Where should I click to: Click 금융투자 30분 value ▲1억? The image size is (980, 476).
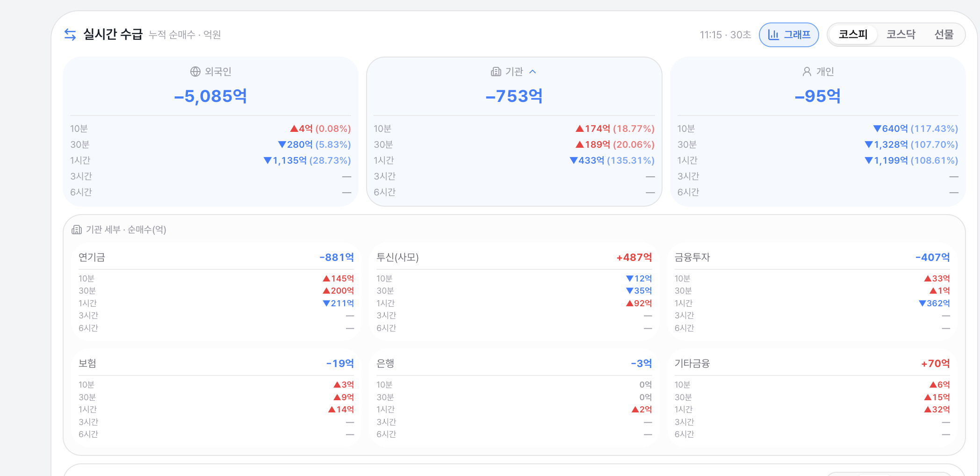(x=940, y=291)
